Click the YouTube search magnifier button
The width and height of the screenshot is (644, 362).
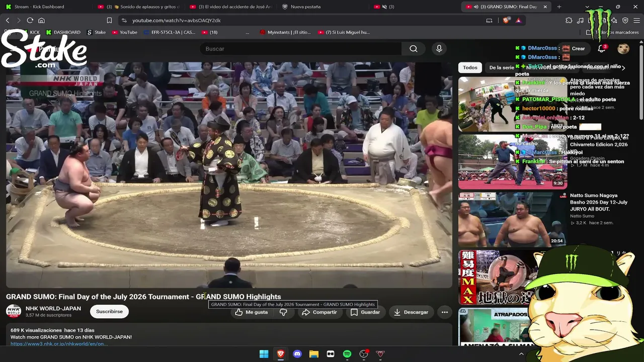click(414, 49)
